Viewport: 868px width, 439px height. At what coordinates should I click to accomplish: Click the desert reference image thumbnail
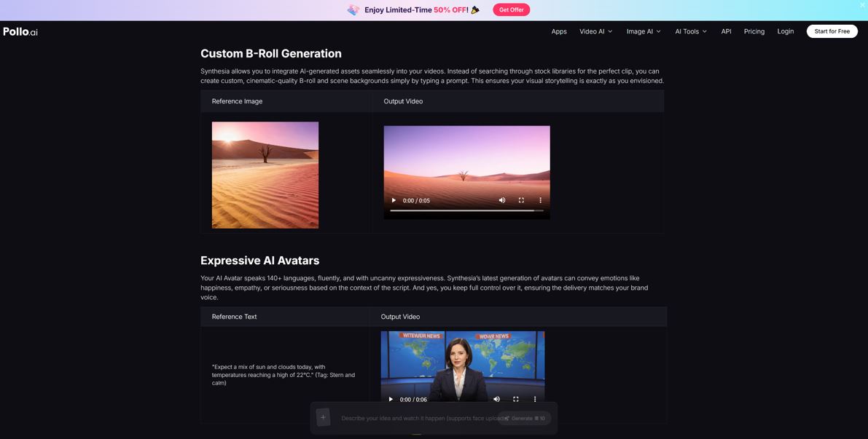(265, 175)
